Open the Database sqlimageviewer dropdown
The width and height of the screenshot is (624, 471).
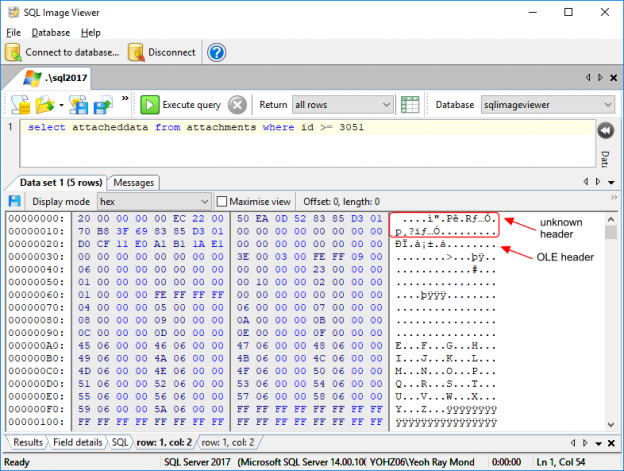point(548,105)
